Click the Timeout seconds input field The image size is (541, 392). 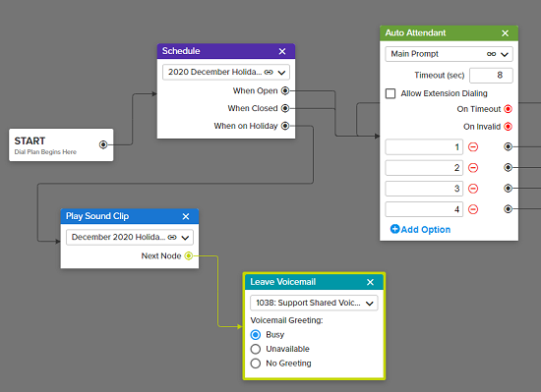[x=491, y=76]
